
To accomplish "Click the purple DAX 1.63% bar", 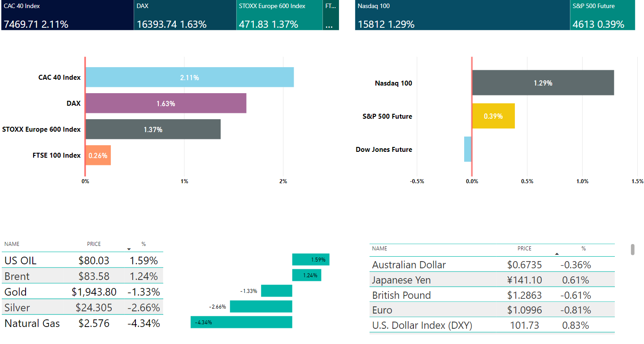I will (x=165, y=103).
